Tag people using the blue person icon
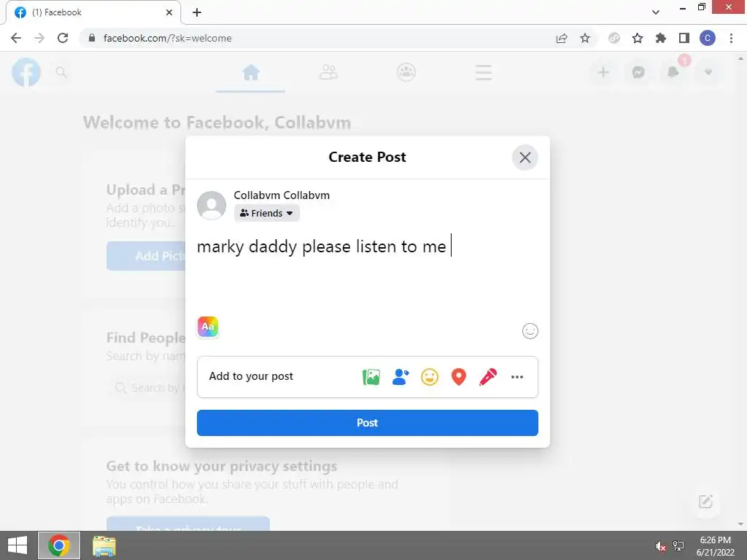The height and width of the screenshot is (560, 747). (x=400, y=377)
